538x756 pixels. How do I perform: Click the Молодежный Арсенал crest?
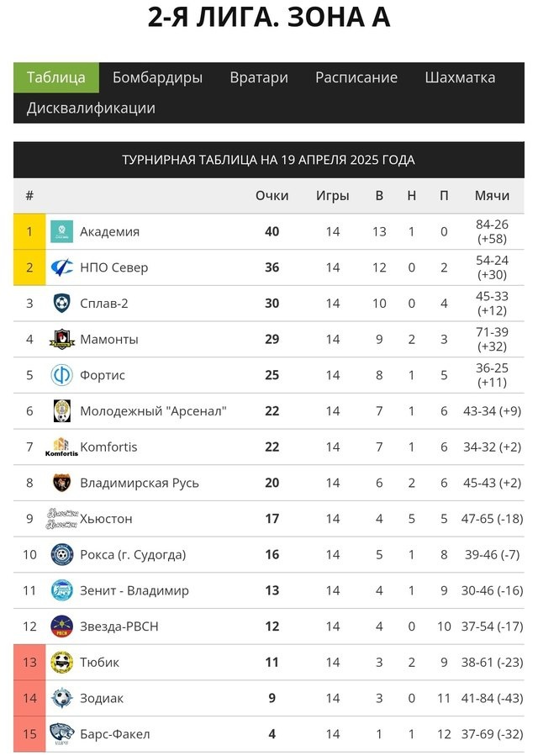click(61, 410)
